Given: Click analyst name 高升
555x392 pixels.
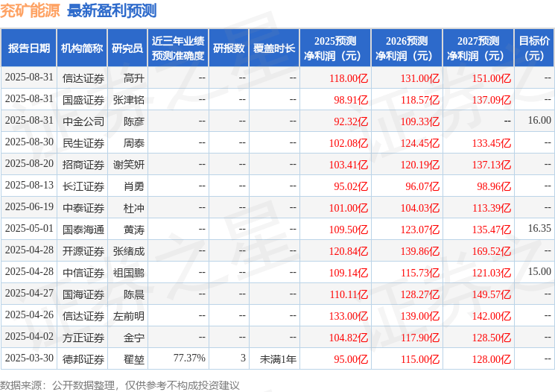Looking at the screenshot, I should tap(134, 78).
